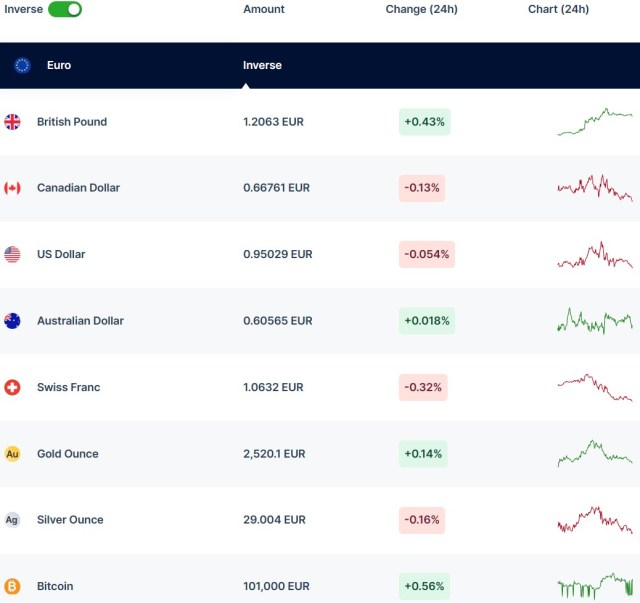Click the Silver Ounce Ag icon
640x603 pixels.
tap(12, 520)
